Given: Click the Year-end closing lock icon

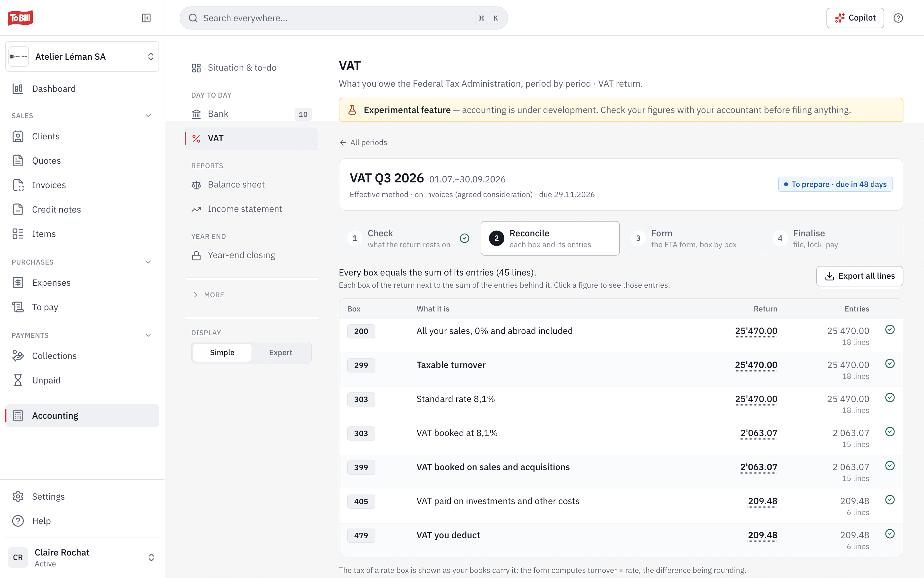Looking at the screenshot, I should click(196, 255).
